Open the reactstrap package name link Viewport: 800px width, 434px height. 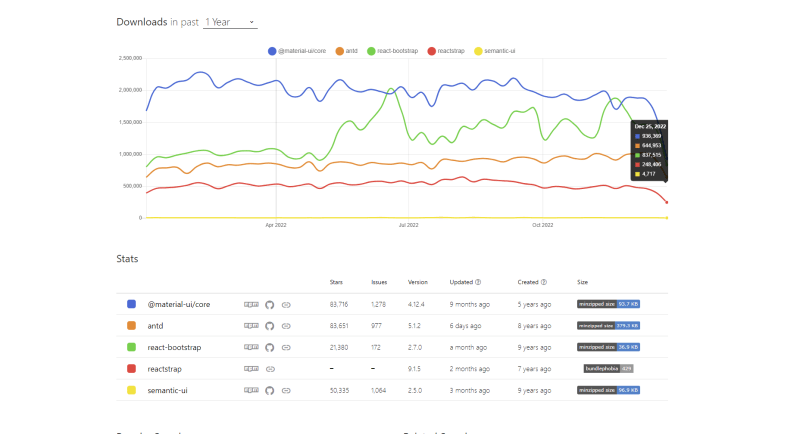(164, 369)
